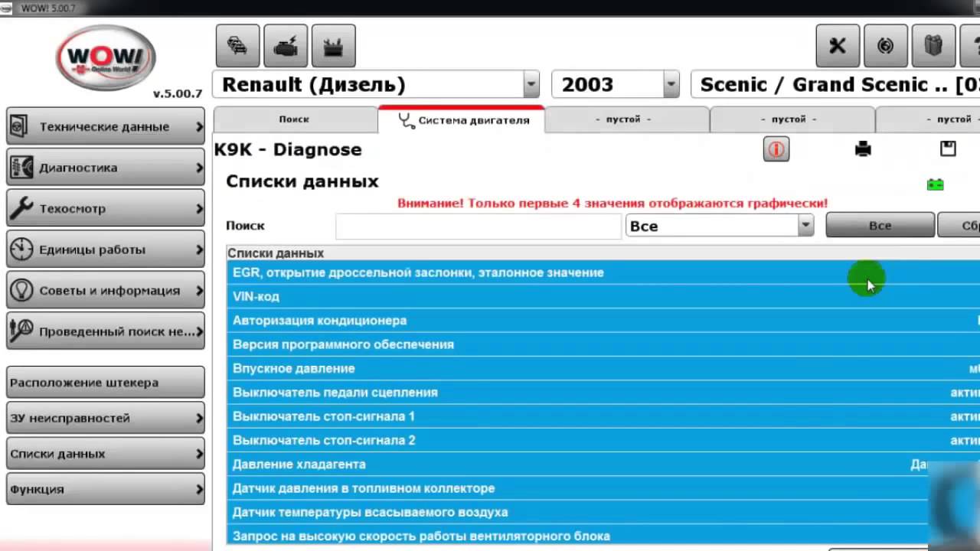
Task: Select 'Выключатель стоп-сигнала 2' row
Action: [603, 440]
